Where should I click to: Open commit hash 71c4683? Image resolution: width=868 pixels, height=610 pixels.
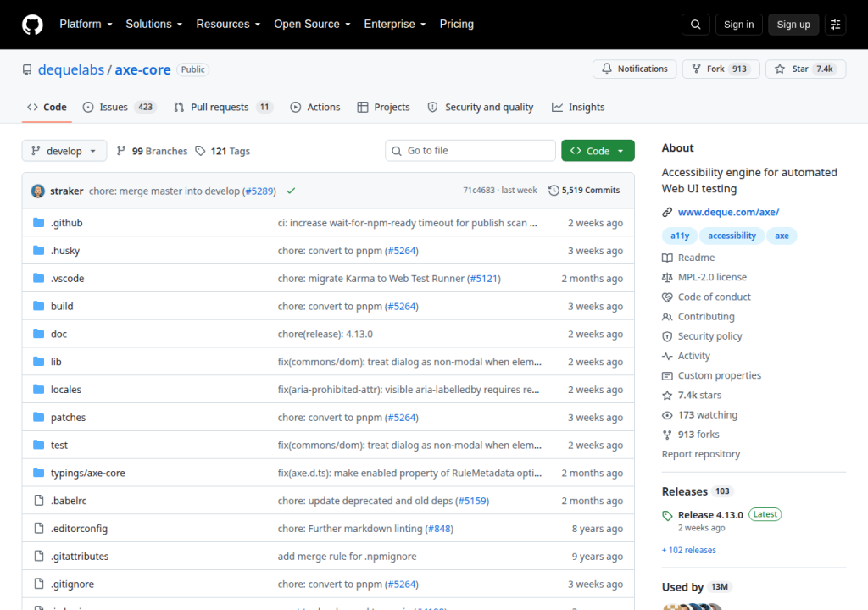479,191
